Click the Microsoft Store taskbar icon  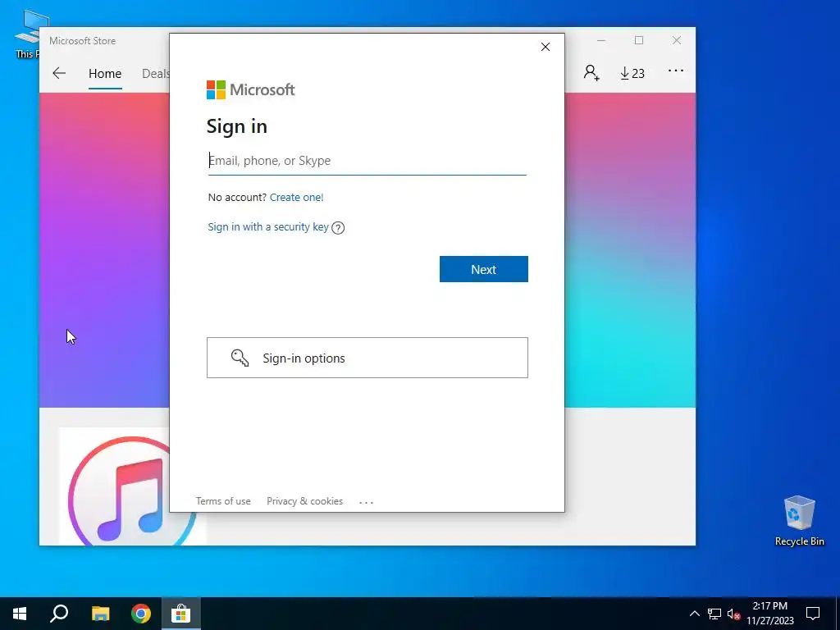181,614
